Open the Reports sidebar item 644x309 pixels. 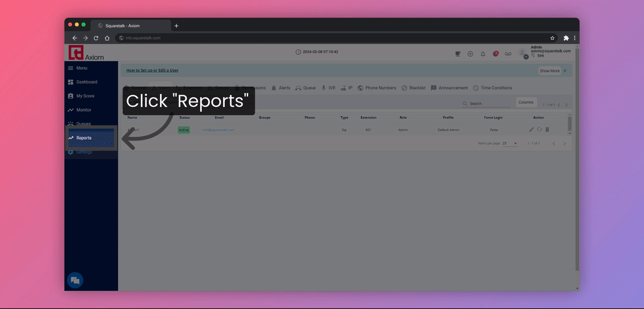(91, 138)
